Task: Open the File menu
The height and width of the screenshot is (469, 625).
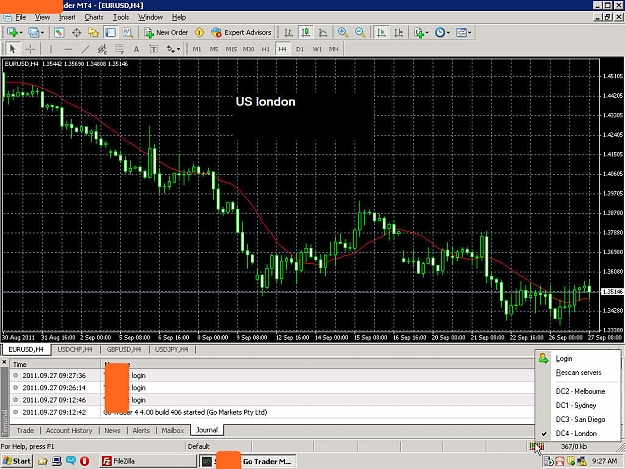Action: (x=21, y=17)
